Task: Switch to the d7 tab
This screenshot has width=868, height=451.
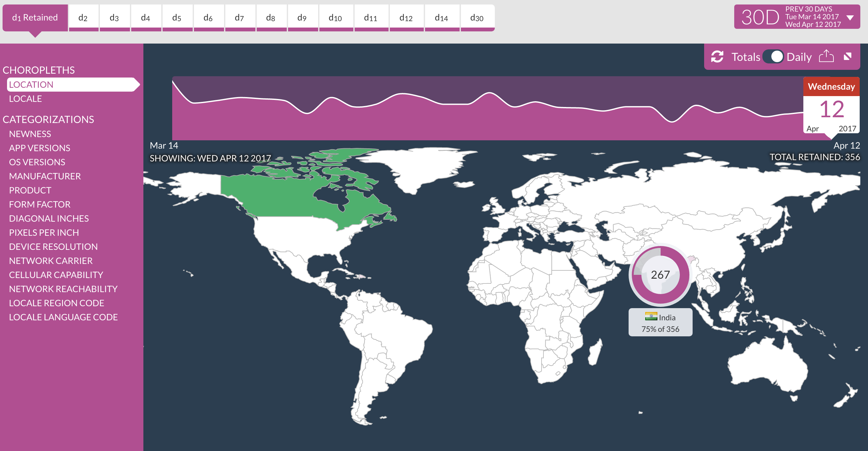Action: (x=240, y=18)
